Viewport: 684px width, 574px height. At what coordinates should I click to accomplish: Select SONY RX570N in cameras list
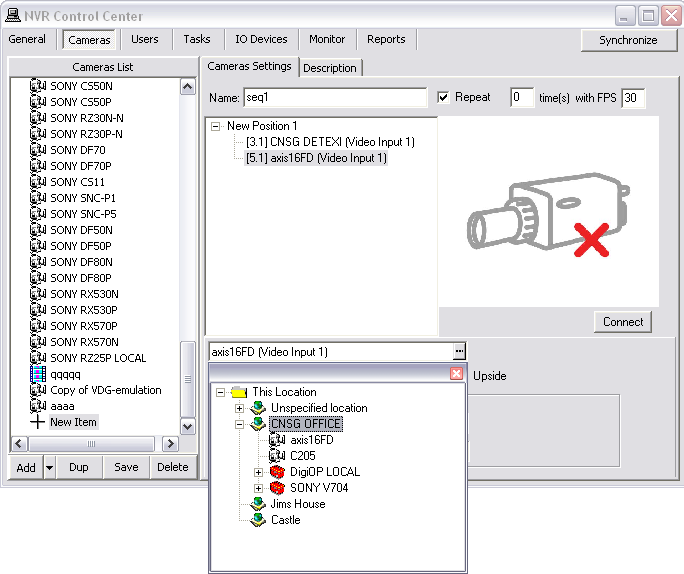(84, 342)
